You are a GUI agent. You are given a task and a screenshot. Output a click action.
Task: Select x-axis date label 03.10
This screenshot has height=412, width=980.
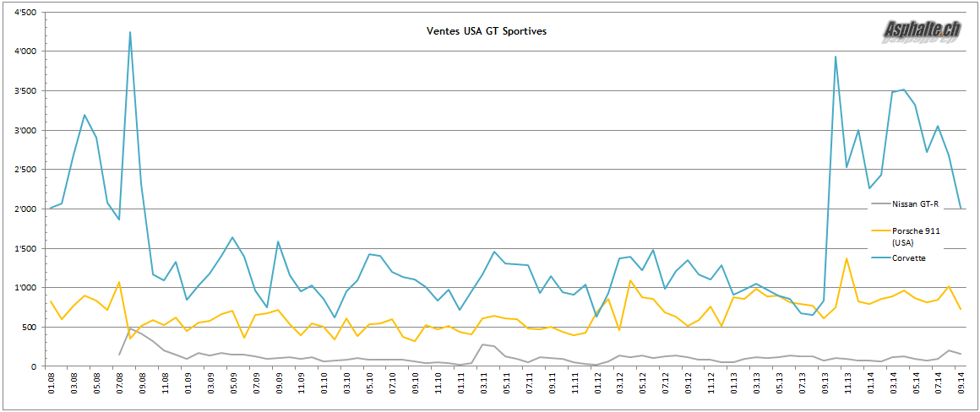pos(347,382)
